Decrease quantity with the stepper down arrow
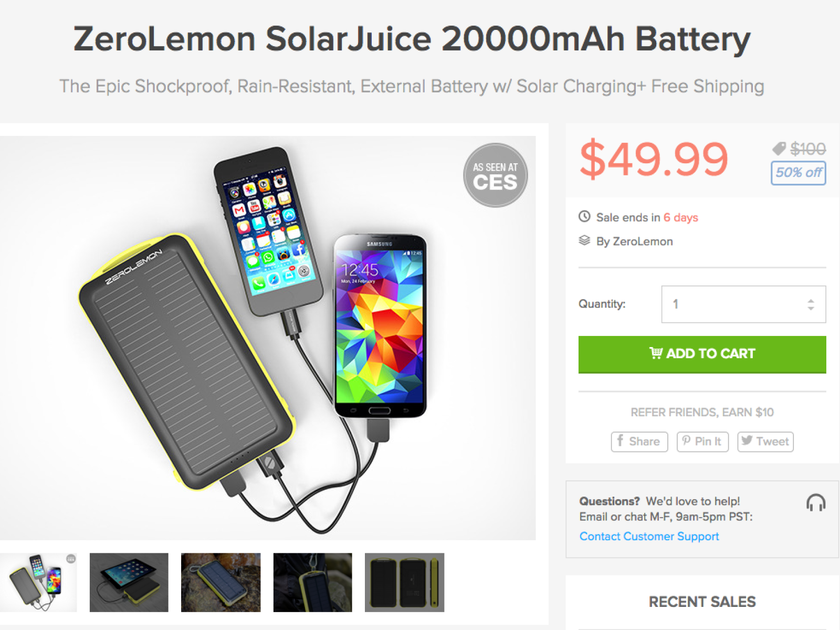The height and width of the screenshot is (630, 840). [811, 309]
